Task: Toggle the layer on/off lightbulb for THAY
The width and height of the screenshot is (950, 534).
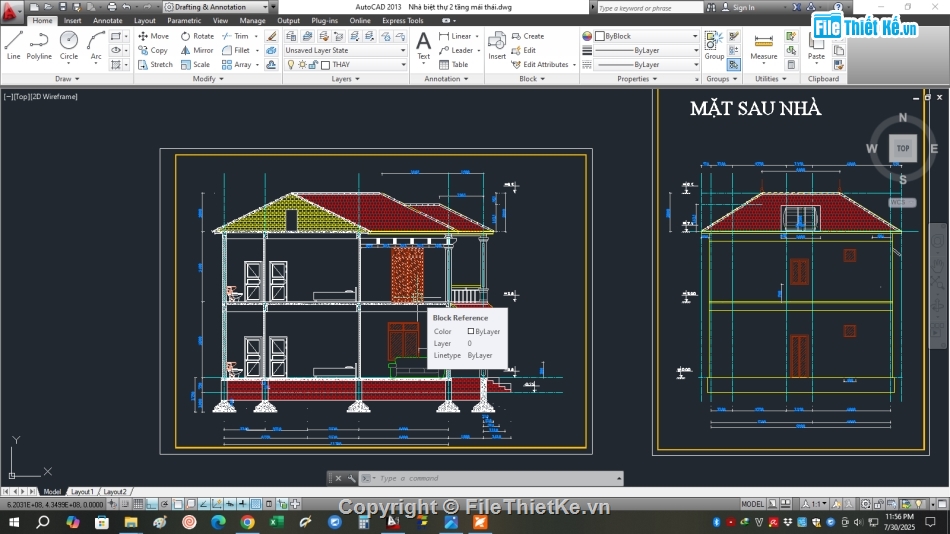Action: [291, 65]
